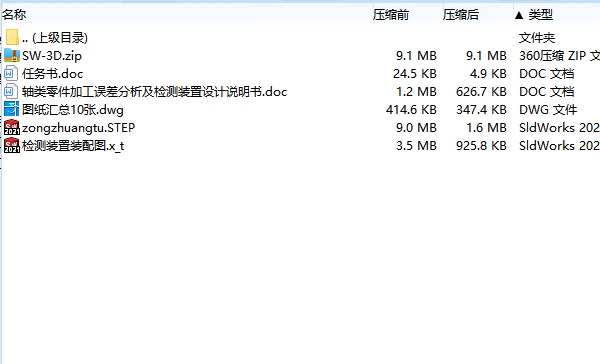Click the 4.9 KB compressed size
Viewport: 600px width, 364px height.
pos(488,73)
